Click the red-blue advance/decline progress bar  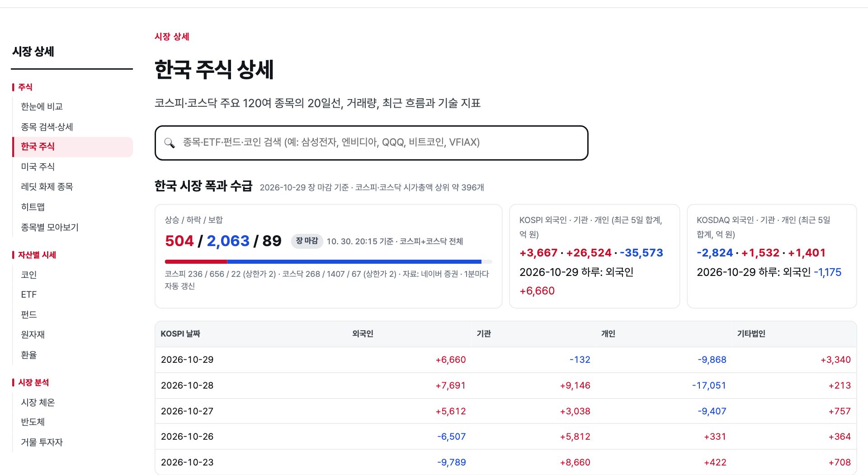[x=328, y=261]
